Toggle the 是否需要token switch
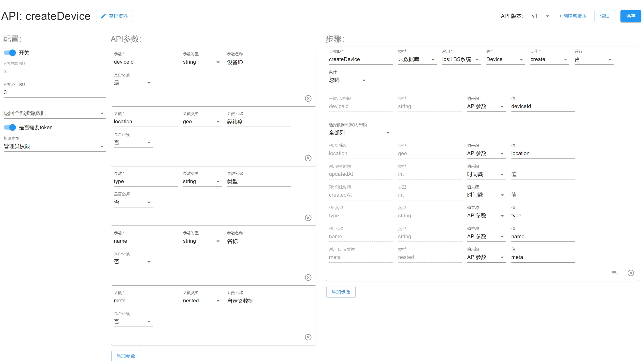This screenshot has height=364, width=644. (x=10, y=127)
